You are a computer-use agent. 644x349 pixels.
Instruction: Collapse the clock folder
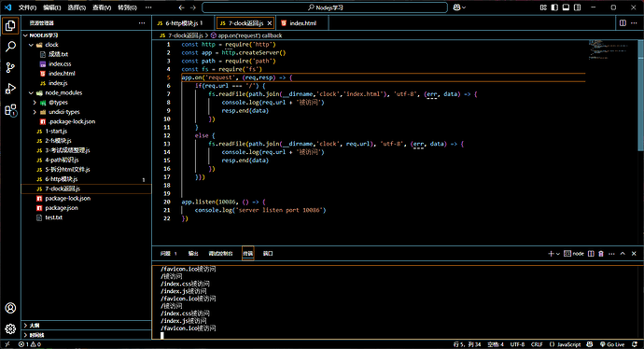point(31,45)
